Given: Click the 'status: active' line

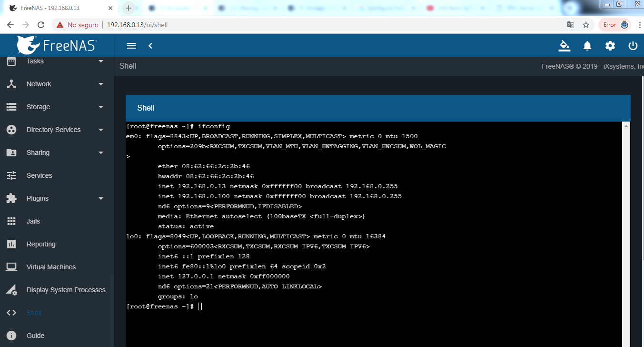Looking at the screenshot, I should [186, 226].
